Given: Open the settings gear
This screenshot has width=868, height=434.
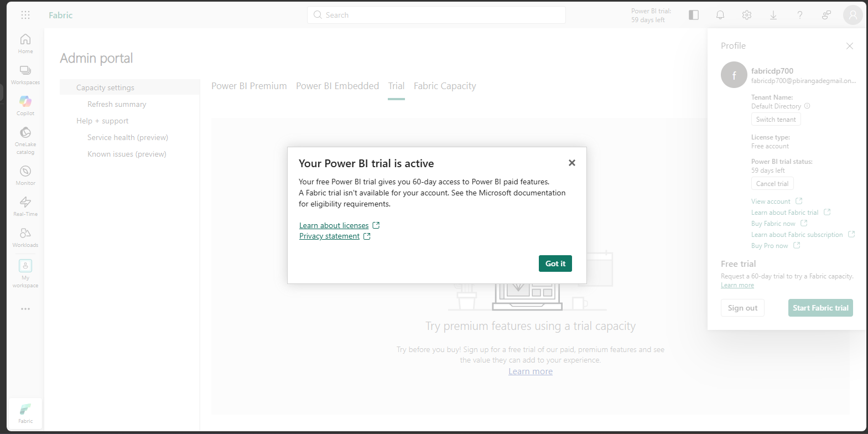Looking at the screenshot, I should pos(747,15).
